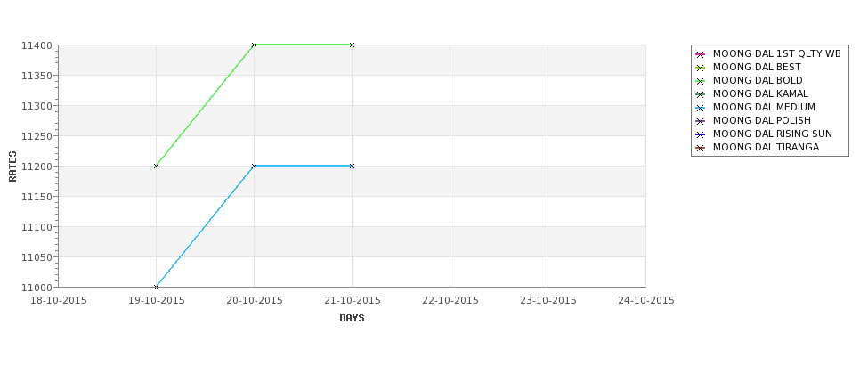Select the blue line point at 11200 on 20-10-2015
Image resolution: width=868 pixels, height=382 pixels.
254,167
